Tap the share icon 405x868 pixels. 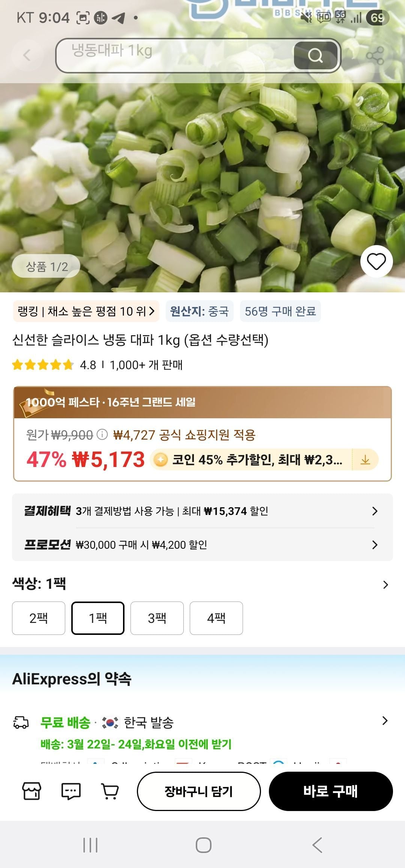[x=375, y=56]
